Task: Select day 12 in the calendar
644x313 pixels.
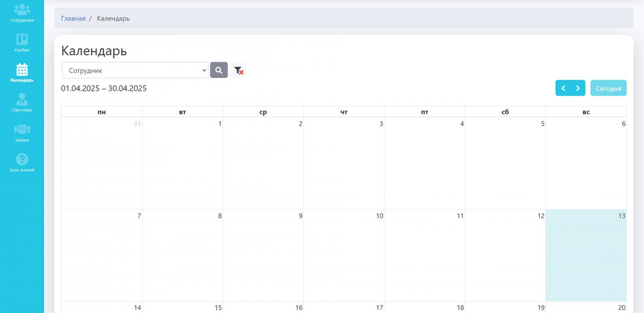Action: click(505, 255)
